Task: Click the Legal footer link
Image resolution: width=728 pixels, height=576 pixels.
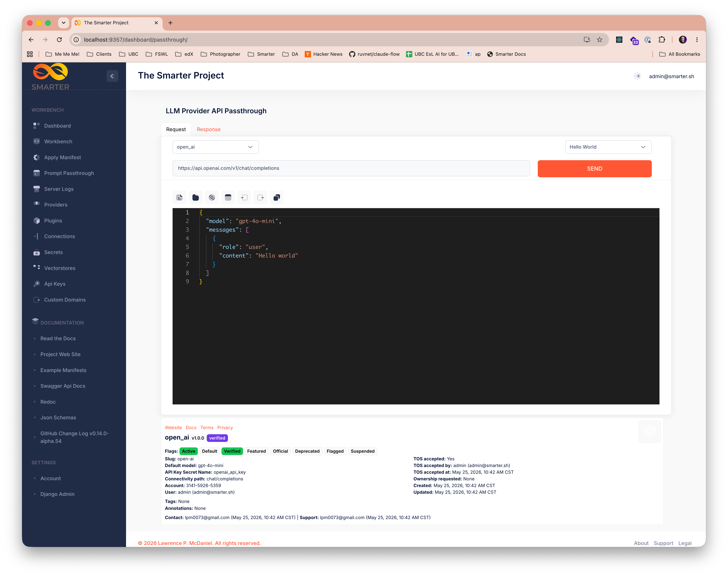Action: coord(684,543)
